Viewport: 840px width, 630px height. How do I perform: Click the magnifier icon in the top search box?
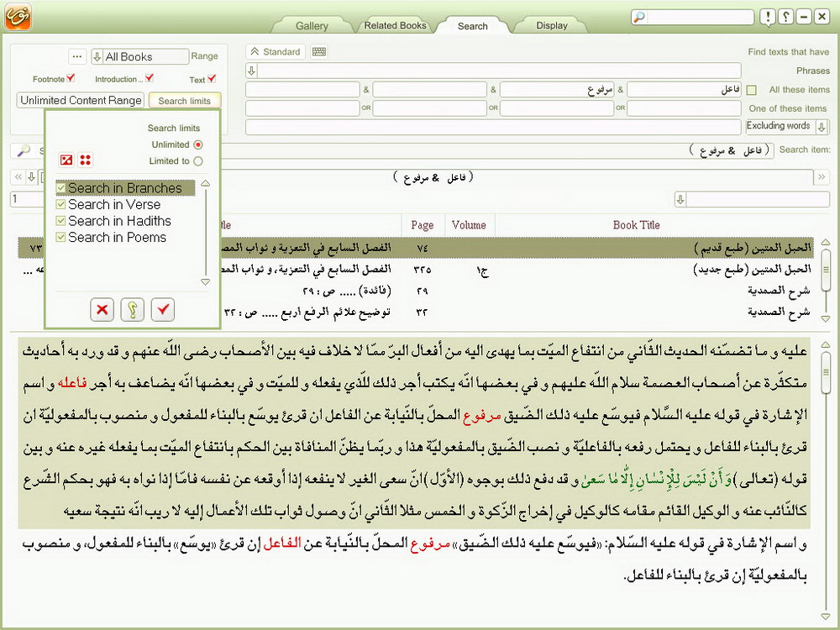(x=639, y=17)
